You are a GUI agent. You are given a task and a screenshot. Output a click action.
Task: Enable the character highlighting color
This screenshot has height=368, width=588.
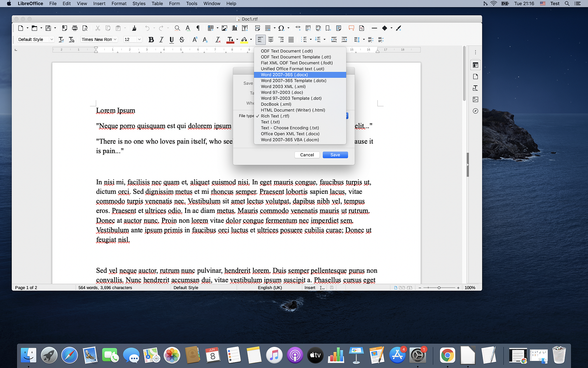click(244, 39)
